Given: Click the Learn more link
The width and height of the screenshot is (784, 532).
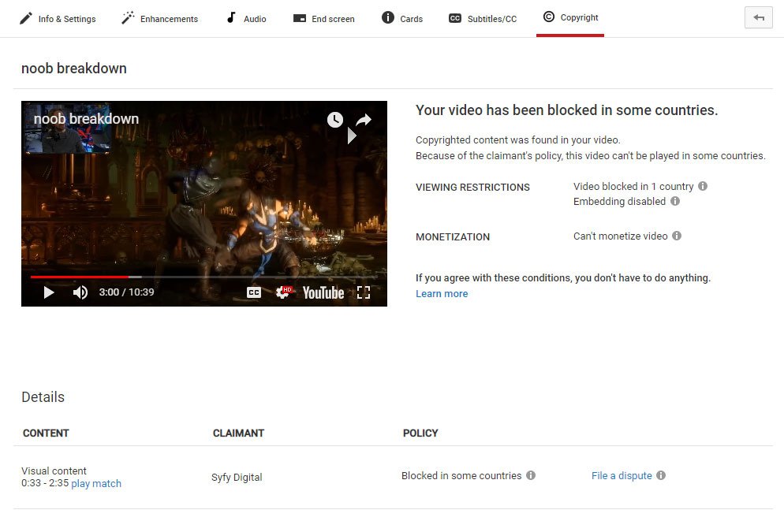Looking at the screenshot, I should coord(442,294).
